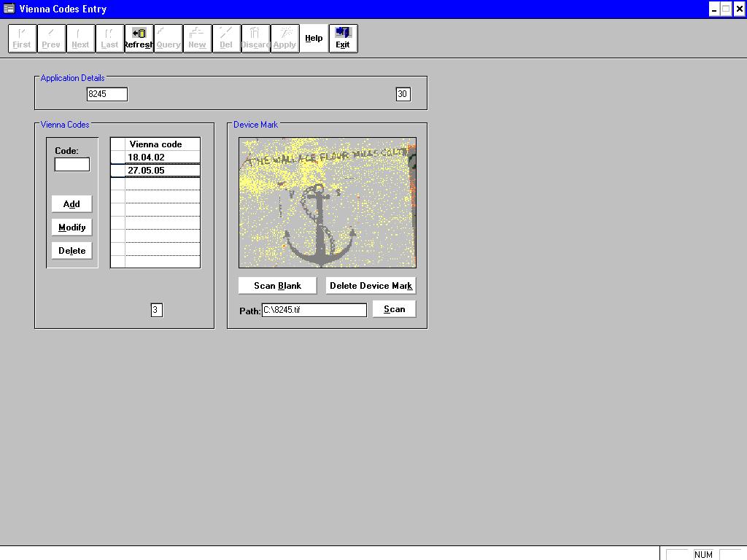Click the Path field containing C:\8245.tif
Viewport: 747px width, 560px height.
pyautogui.click(x=314, y=310)
